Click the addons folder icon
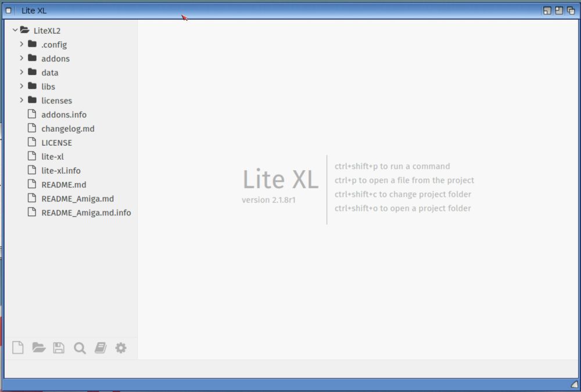 [x=32, y=58]
